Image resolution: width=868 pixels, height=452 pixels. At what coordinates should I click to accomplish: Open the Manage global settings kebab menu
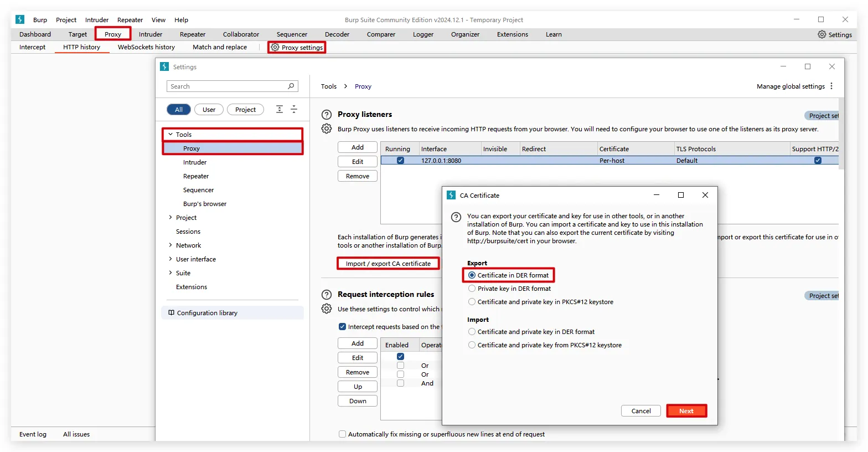point(831,86)
